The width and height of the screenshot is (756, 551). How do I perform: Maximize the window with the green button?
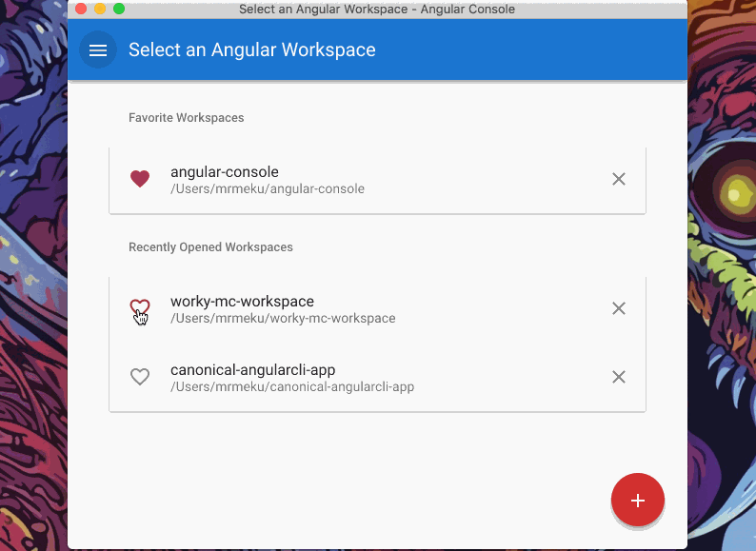pyautogui.click(x=119, y=9)
